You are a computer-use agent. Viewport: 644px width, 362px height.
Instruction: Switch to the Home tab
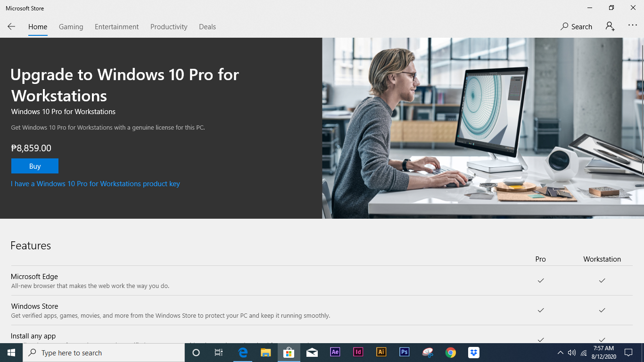point(38,27)
